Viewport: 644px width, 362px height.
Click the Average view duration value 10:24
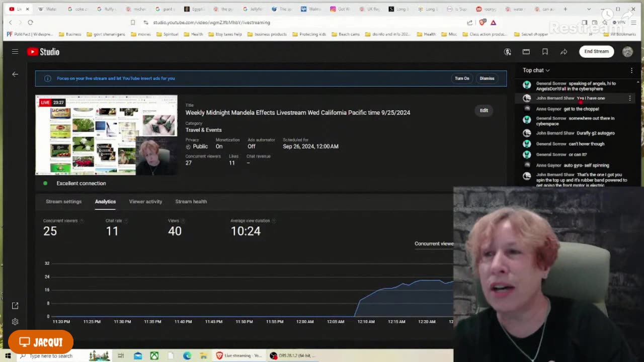[246, 231]
